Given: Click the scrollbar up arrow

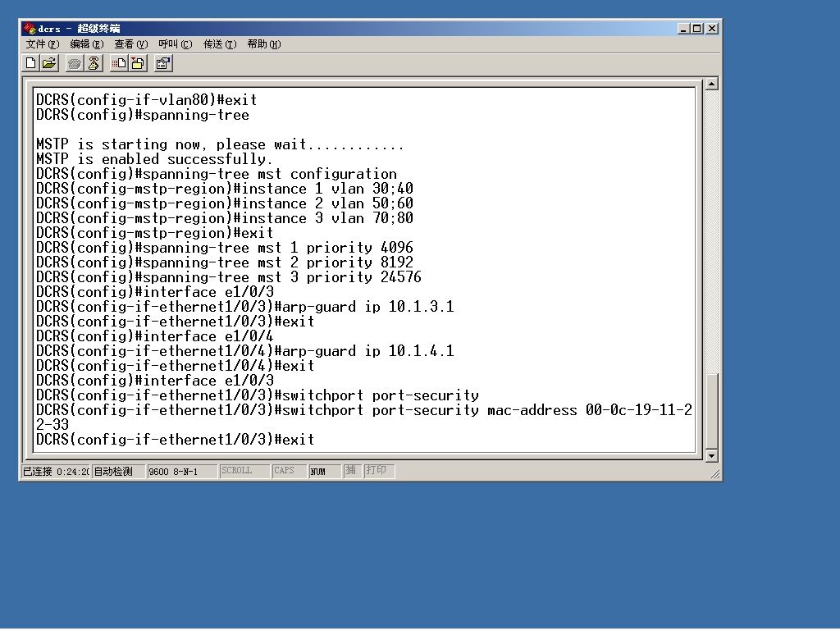Looking at the screenshot, I should [711, 84].
